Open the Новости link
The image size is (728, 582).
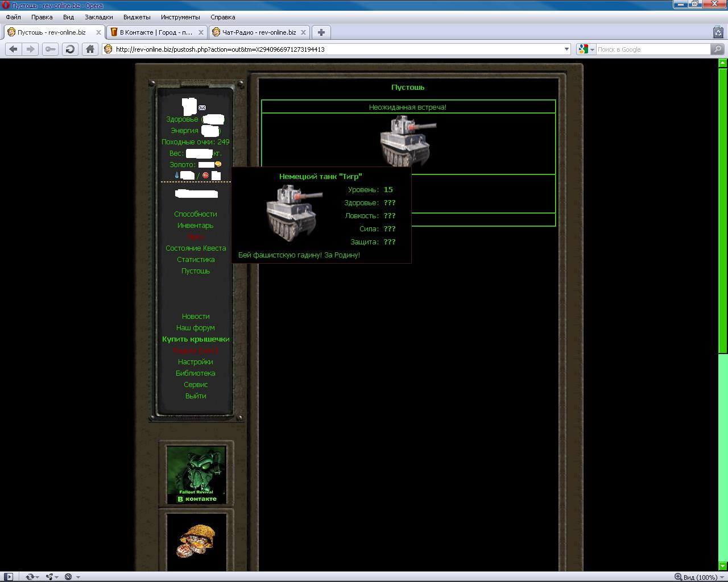[x=196, y=317]
